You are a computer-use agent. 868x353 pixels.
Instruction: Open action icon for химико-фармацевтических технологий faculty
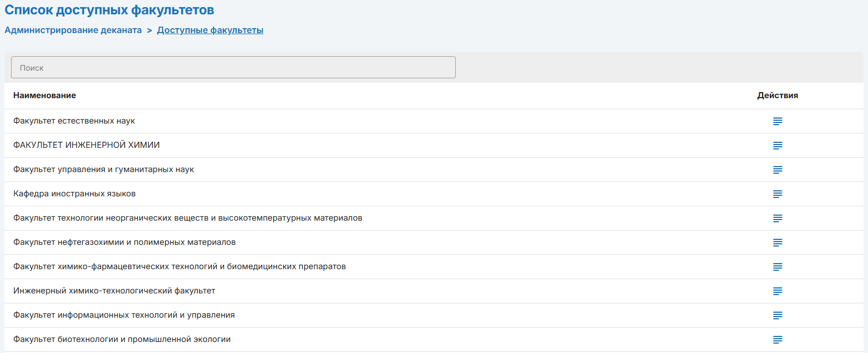click(x=778, y=267)
